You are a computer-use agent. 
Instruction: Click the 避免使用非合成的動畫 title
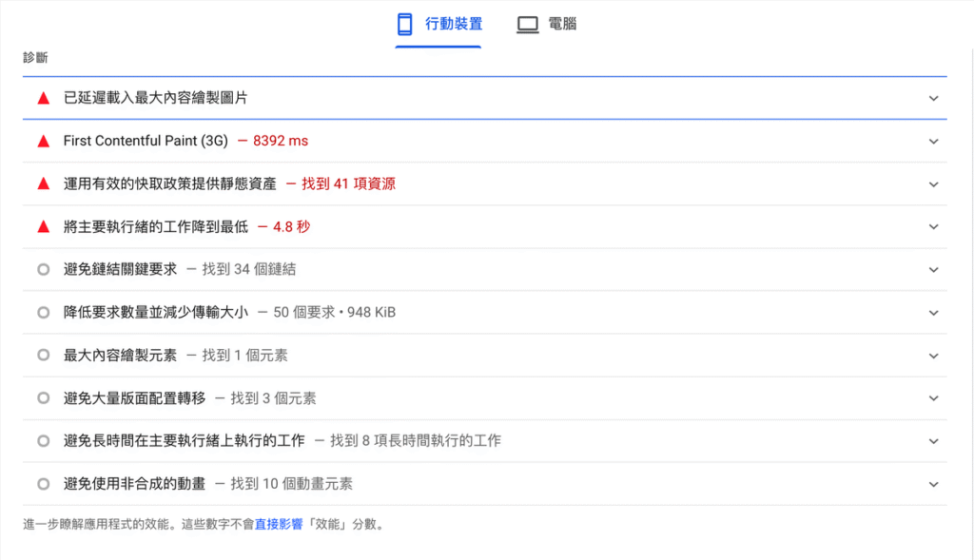pyautogui.click(x=134, y=484)
